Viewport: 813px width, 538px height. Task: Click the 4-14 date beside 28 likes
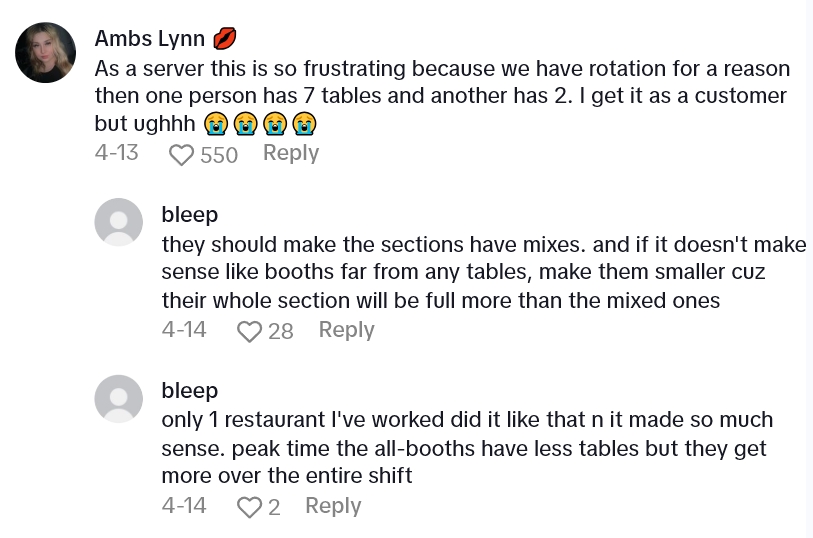coord(184,330)
